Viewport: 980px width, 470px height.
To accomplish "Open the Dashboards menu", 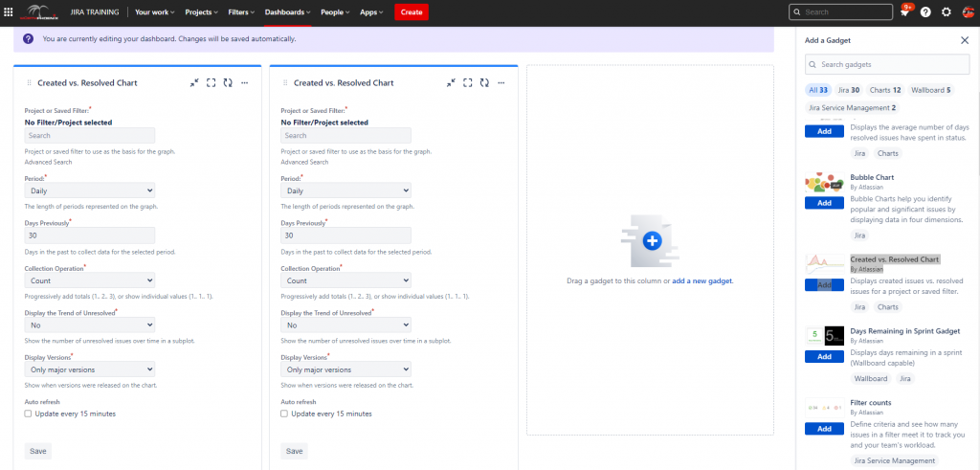I will coord(287,11).
